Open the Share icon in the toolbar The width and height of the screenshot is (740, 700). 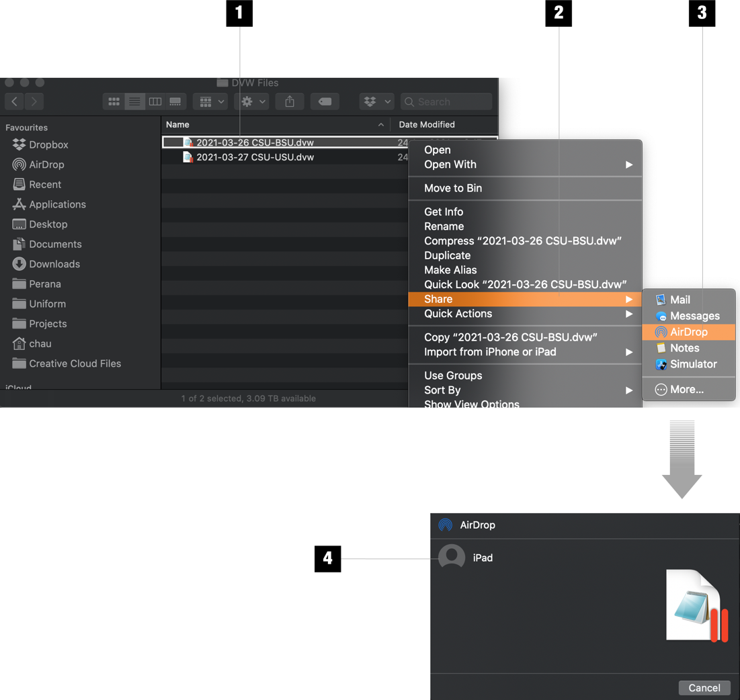click(x=290, y=101)
